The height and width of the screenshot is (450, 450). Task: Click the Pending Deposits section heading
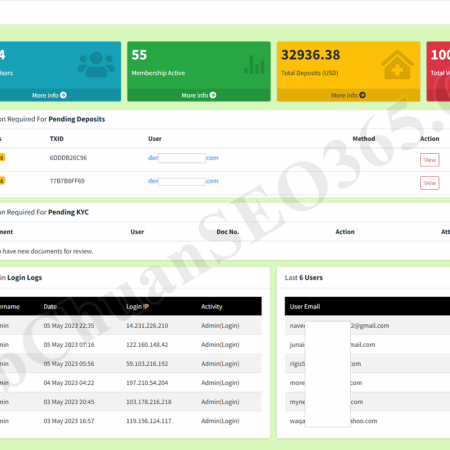click(77, 119)
